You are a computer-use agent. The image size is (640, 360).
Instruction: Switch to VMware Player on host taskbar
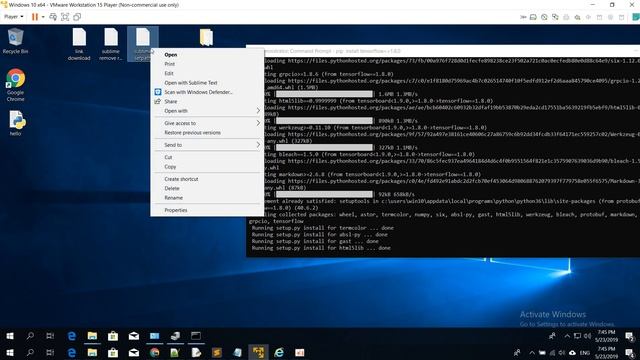(258, 352)
